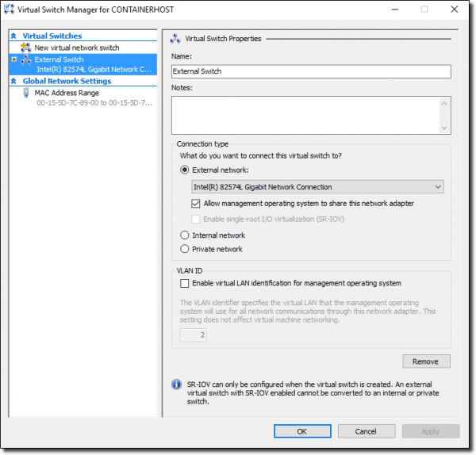
Task: Click the Remove button
Action: tap(427, 361)
